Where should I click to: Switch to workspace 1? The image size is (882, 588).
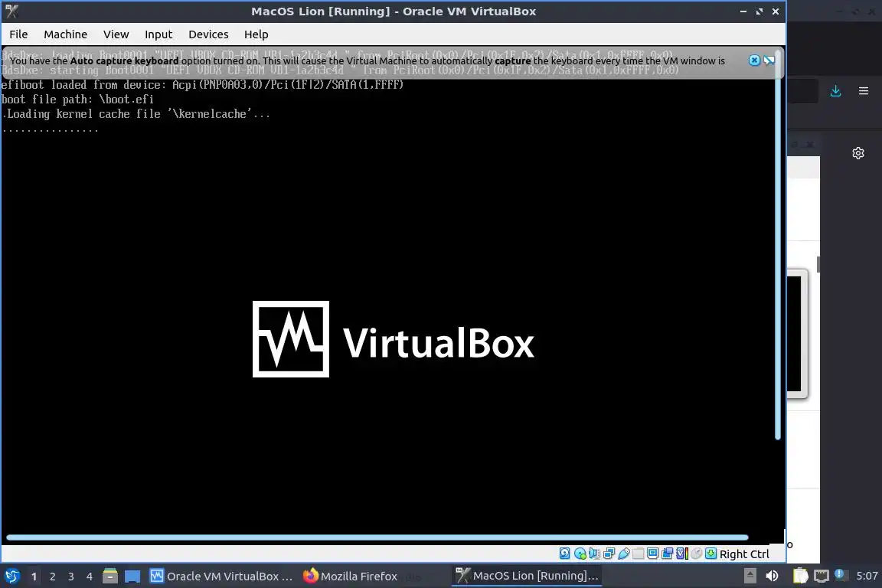(x=34, y=577)
